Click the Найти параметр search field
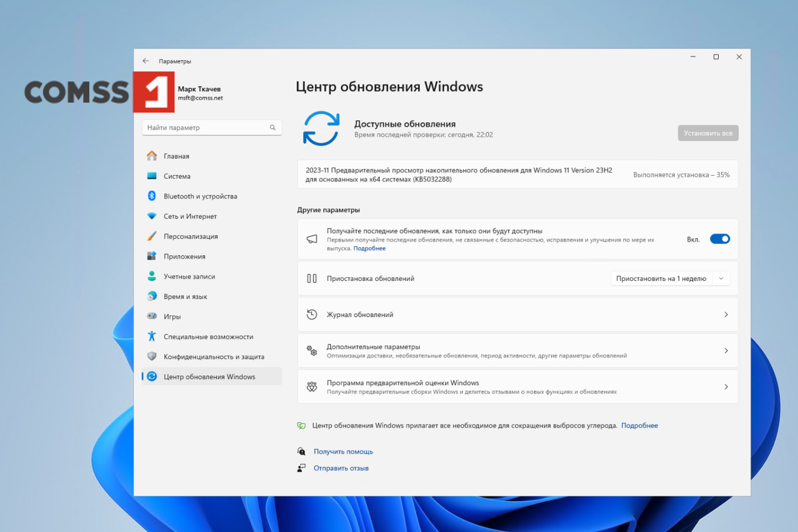The width and height of the screenshot is (798, 532). tap(212, 128)
